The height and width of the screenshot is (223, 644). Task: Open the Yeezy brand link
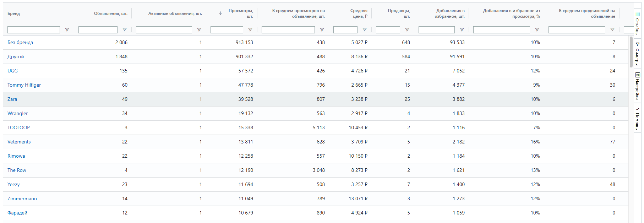(x=14, y=184)
